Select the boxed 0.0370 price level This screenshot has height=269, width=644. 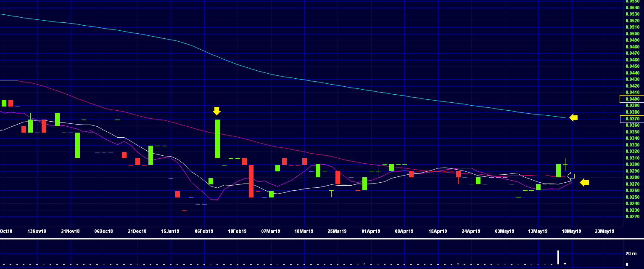click(632, 119)
